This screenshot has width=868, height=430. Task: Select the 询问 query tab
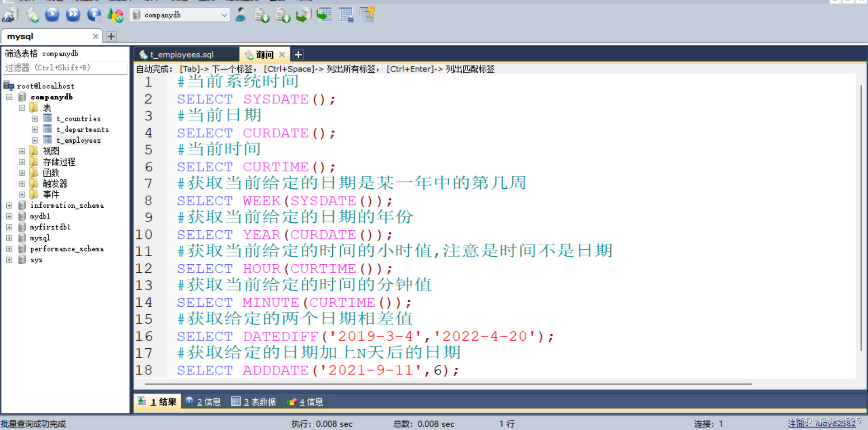tap(264, 55)
